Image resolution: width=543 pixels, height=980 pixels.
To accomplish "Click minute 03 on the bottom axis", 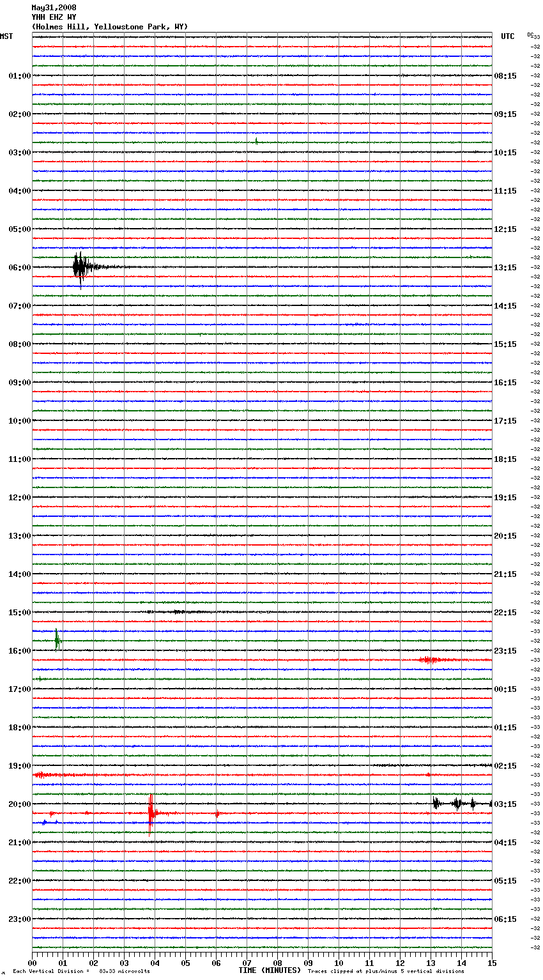I will coord(124,963).
